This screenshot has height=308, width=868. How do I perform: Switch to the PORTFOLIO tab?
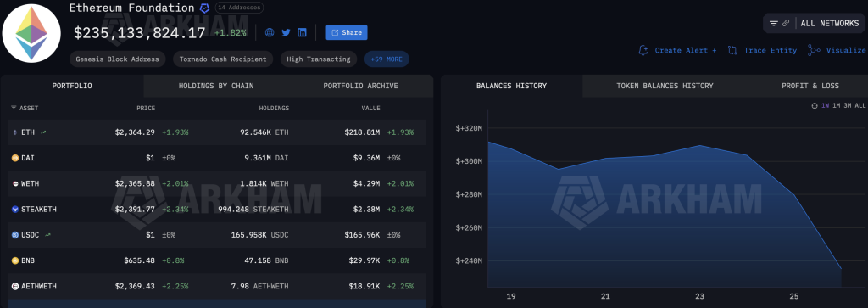72,86
